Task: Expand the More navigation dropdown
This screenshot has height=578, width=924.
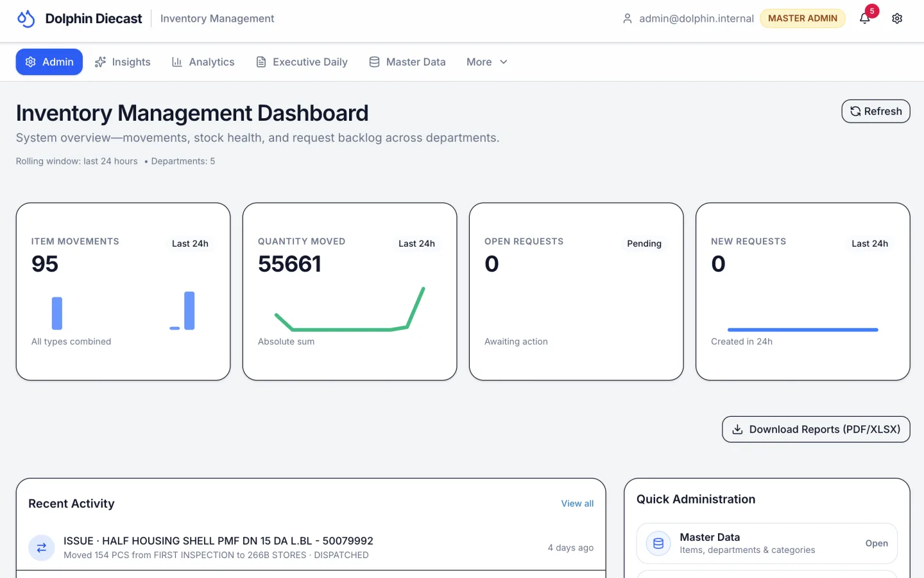Action: click(487, 62)
